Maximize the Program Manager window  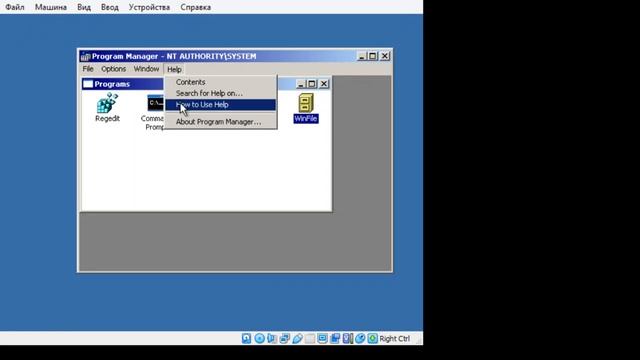click(x=373, y=56)
